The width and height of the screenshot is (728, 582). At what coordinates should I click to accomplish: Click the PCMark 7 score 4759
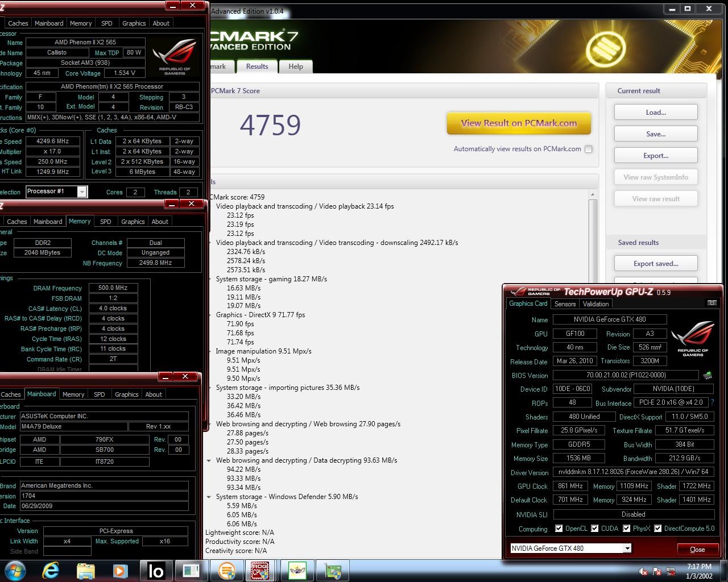(x=270, y=125)
